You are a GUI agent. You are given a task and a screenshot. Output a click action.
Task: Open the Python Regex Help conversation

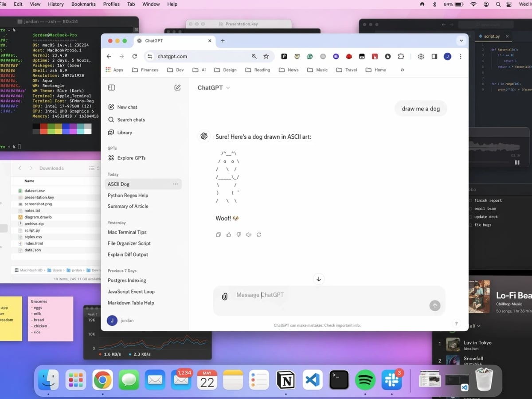(x=128, y=195)
